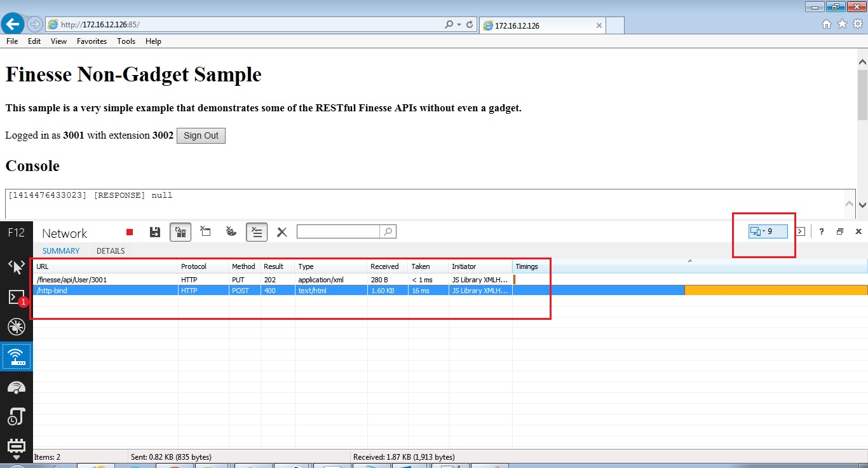Viewport: 868px width, 468px height.
Task: Open the Edit menu
Action: (x=34, y=41)
